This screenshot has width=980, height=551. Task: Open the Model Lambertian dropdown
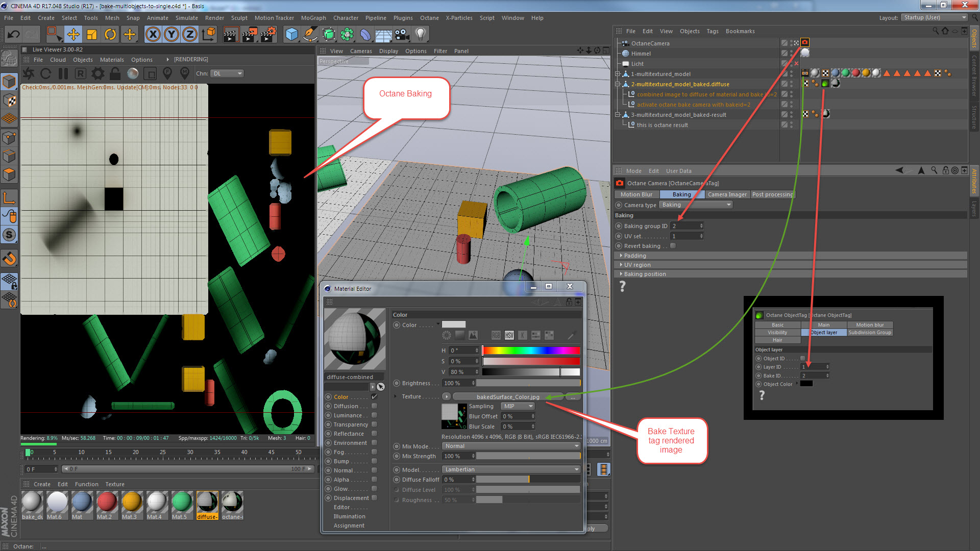coord(511,469)
